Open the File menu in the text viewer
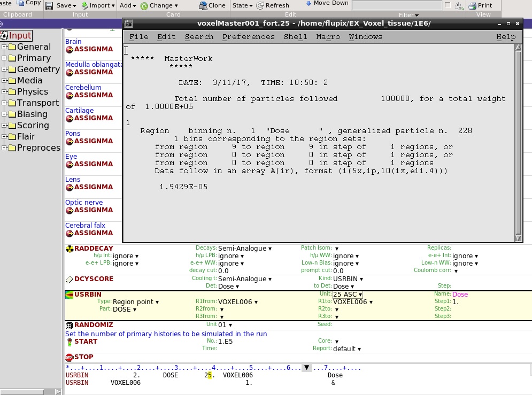The height and width of the screenshot is (395, 532). 139,37
